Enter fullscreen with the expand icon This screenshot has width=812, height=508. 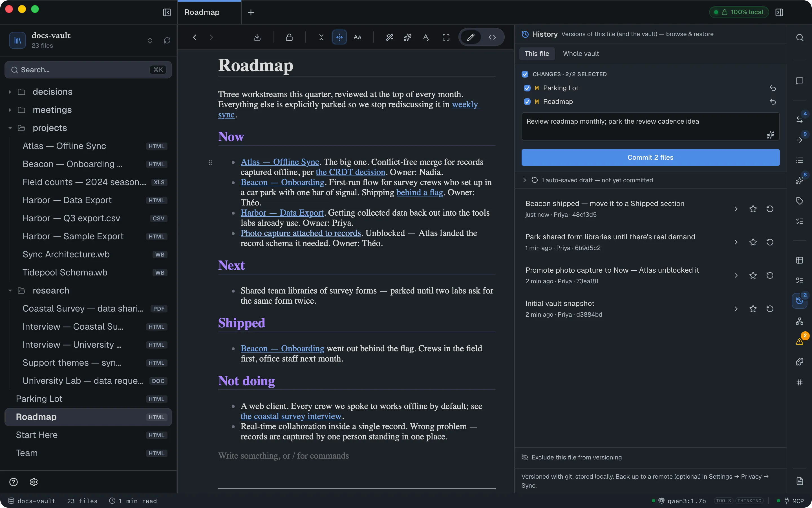446,37
